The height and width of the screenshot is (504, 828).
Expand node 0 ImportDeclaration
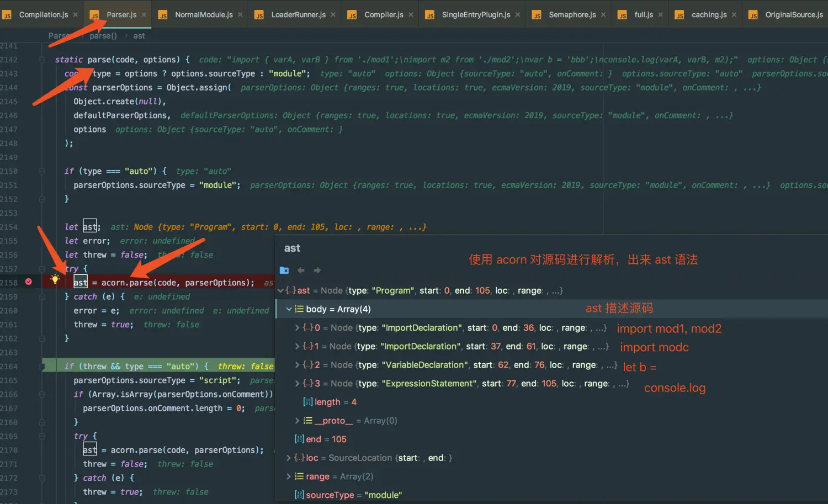pos(297,328)
